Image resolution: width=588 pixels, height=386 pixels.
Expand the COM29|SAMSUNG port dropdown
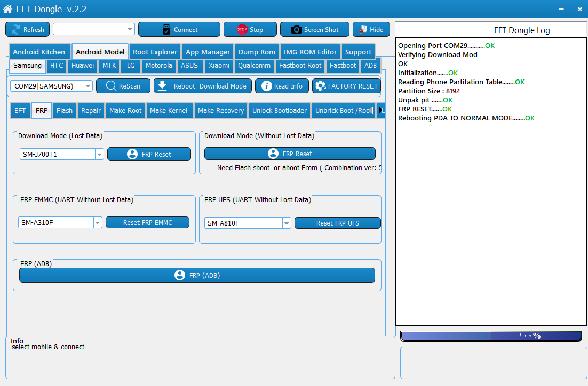[x=88, y=86]
